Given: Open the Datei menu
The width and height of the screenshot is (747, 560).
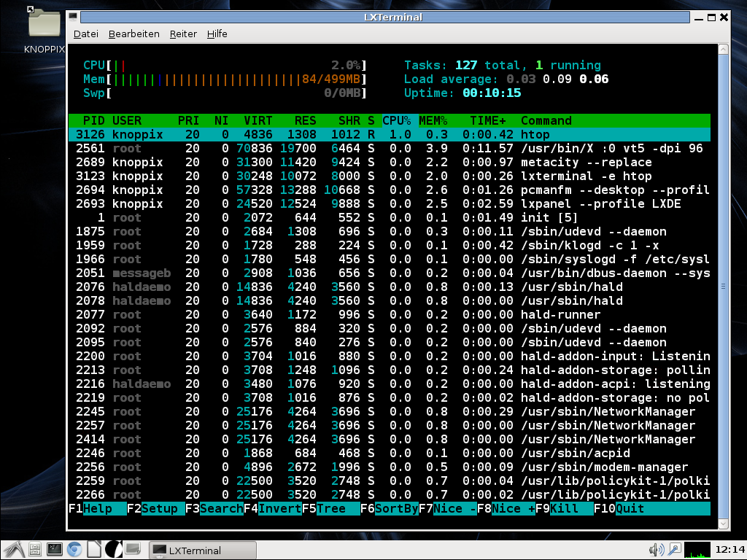Looking at the screenshot, I should (85, 34).
